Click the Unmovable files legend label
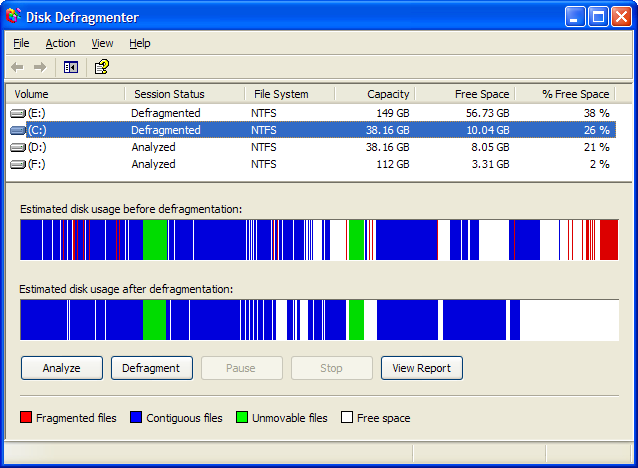Viewport: 638px width, 468px height. pos(290,418)
